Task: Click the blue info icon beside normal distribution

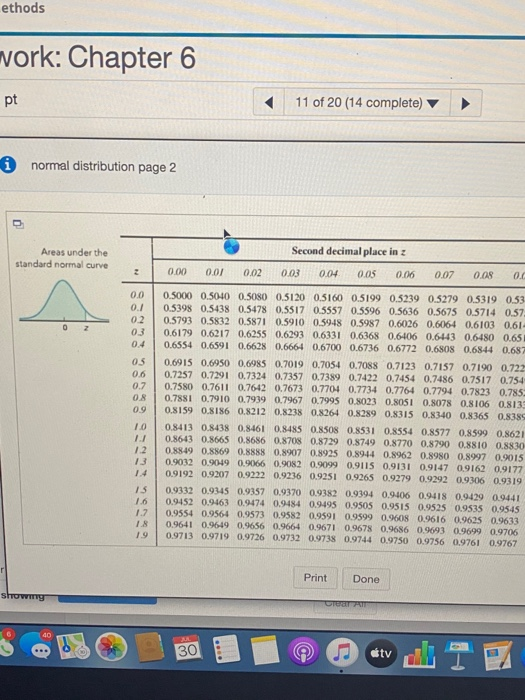Action: tap(8, 165)
